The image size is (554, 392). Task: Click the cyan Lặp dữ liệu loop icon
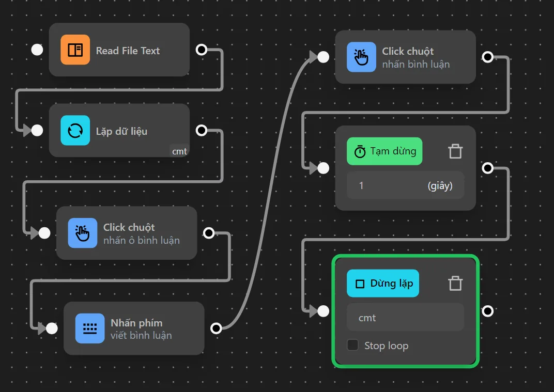click(x=75, y=131)
